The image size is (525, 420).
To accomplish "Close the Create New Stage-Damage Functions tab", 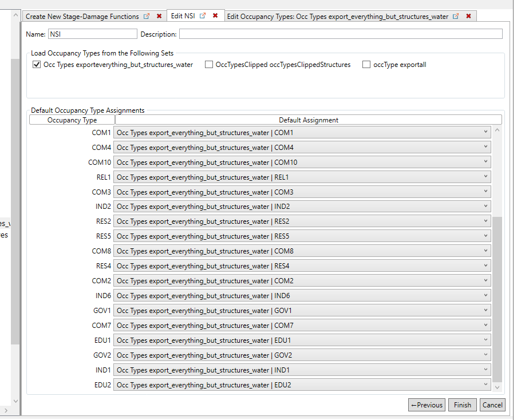I will click(159, 17).
